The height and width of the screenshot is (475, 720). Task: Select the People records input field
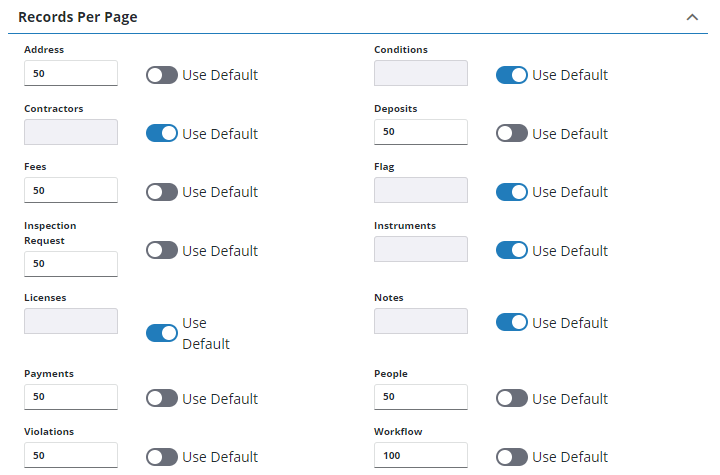pyautogui.click(x=420, y=398)
